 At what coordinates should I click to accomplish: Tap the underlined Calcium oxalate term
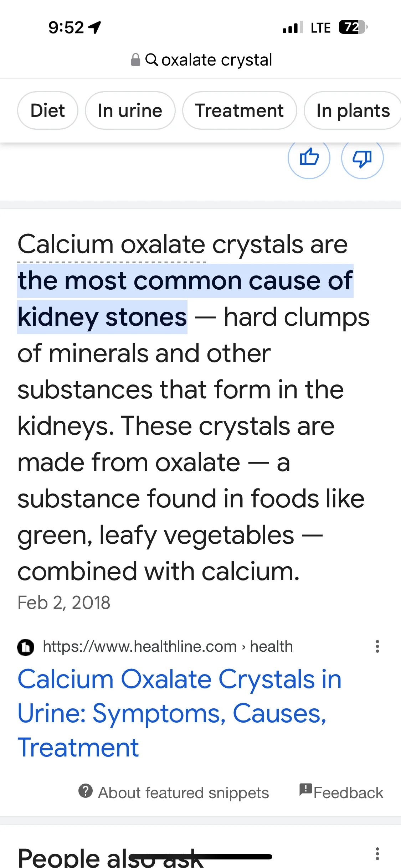coord(112,245)
